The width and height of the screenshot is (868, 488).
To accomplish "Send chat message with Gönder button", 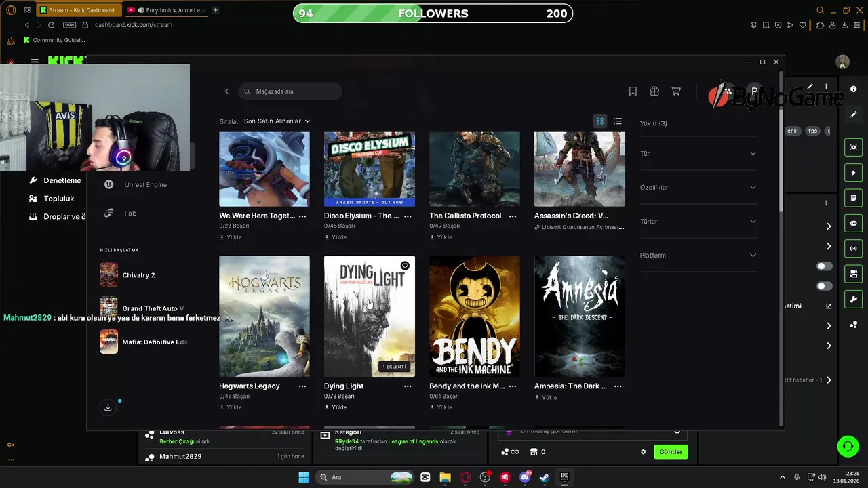I will tap(671, 451).
